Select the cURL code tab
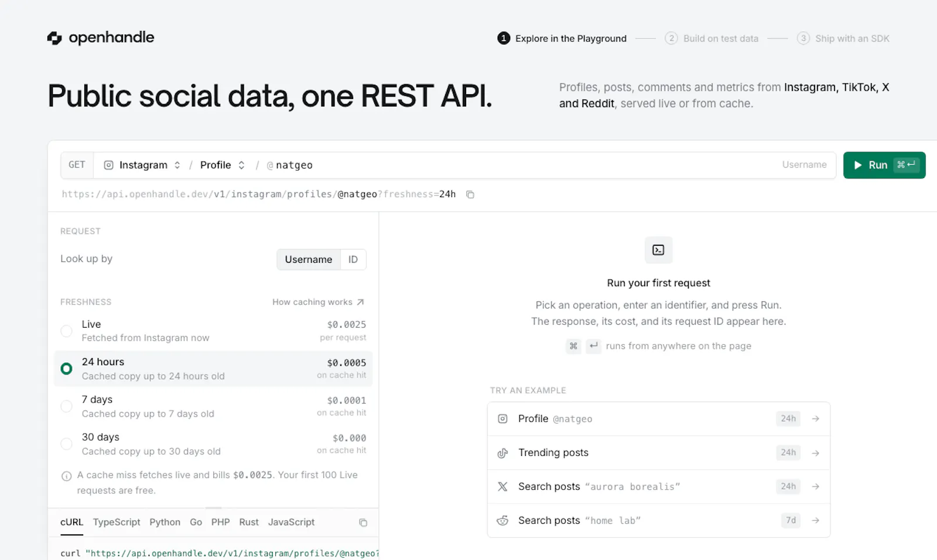 tap(71, 522)
